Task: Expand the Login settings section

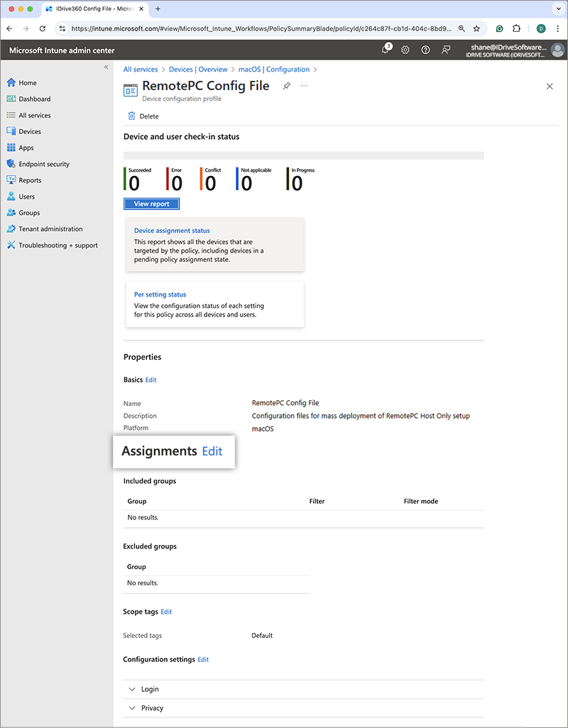Action: [x=132, y=689]
